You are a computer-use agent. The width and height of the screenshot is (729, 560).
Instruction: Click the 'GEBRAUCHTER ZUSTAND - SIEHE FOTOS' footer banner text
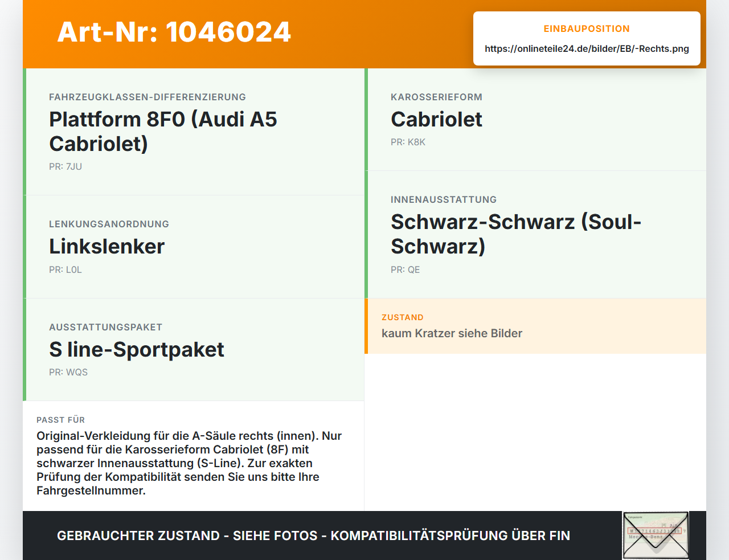click(x=313, y=536)
